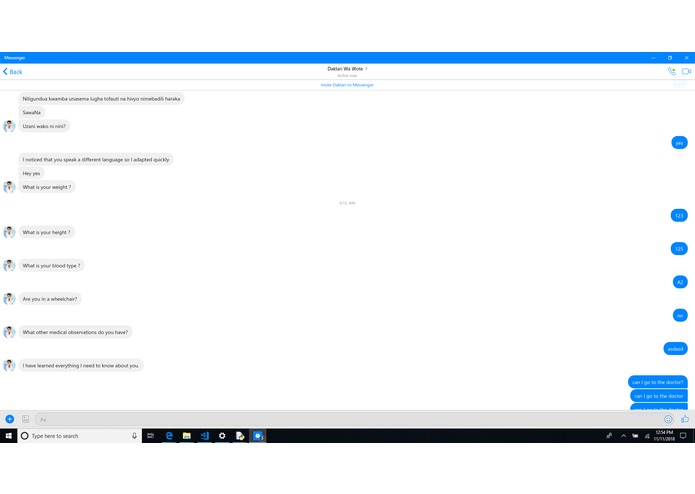
Task: Show hidden system tray icons
Action: pyautogui.click(x=624, y=436)
